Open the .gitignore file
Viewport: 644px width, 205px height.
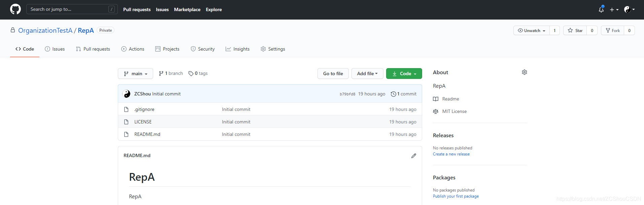[x=144, y=109]
